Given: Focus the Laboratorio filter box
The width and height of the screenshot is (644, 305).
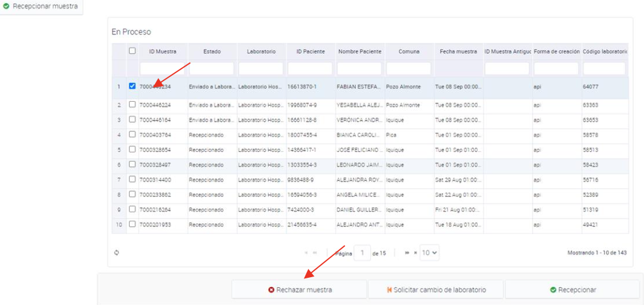Looking at the screenshot, I should (x=261, y=68).
